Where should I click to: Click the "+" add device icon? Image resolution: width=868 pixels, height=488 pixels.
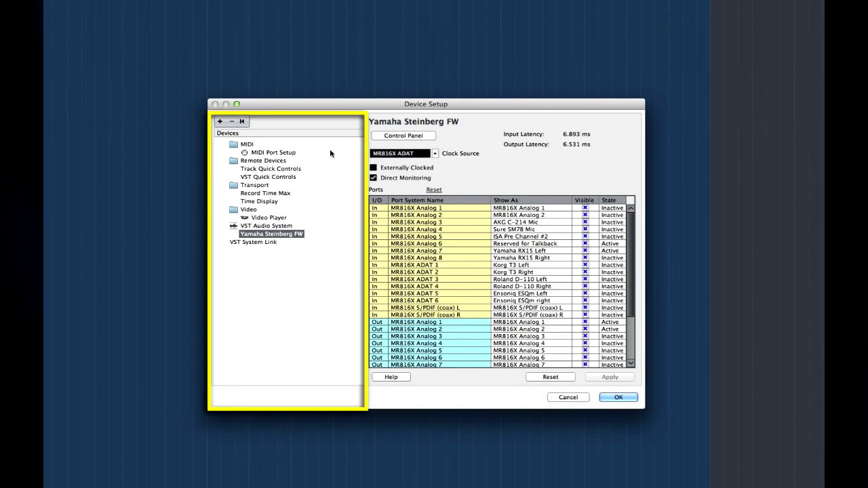pos(220,121)
